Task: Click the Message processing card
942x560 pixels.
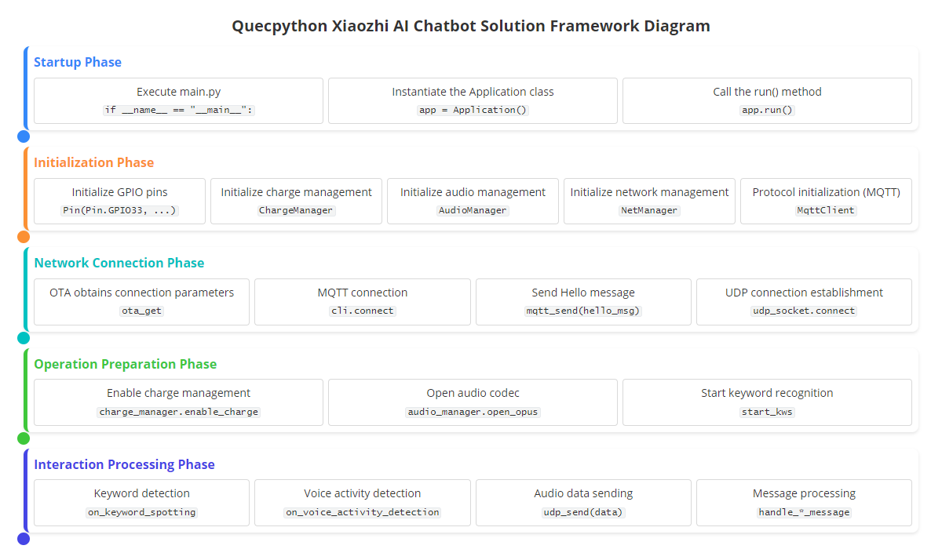Action: [x=804, y=503]
